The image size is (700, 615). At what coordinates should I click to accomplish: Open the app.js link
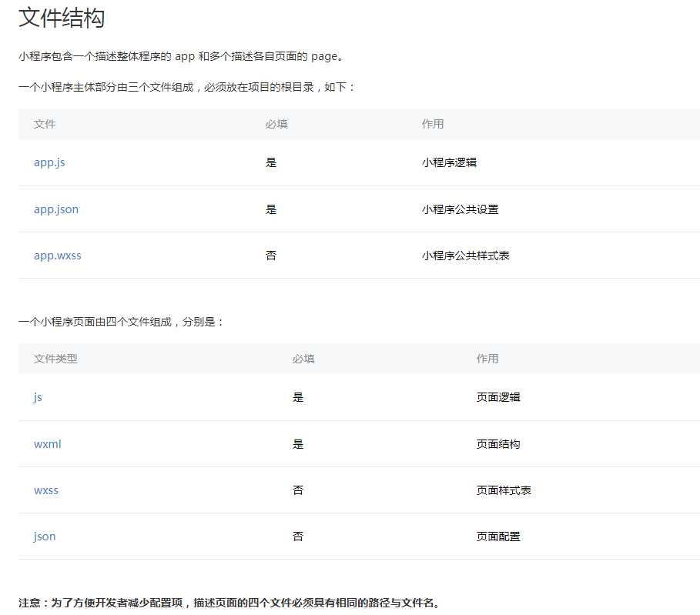coord(49,162)
